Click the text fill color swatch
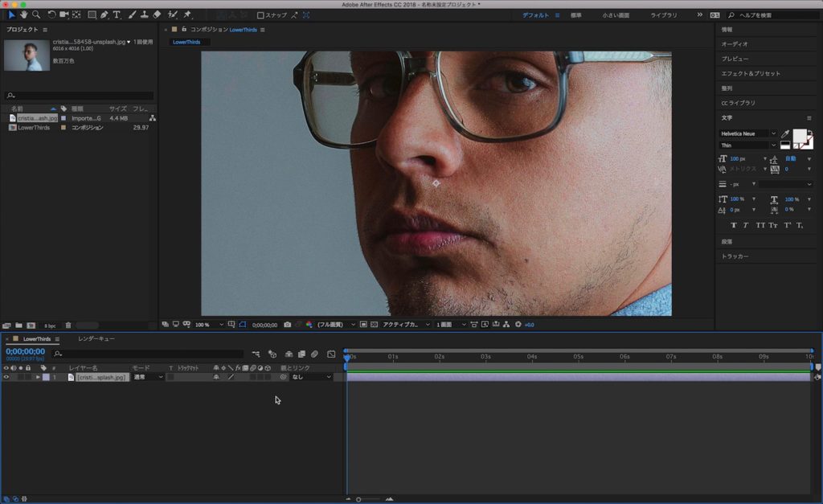This screenshot has width=823, height=504. coord(800,136)
